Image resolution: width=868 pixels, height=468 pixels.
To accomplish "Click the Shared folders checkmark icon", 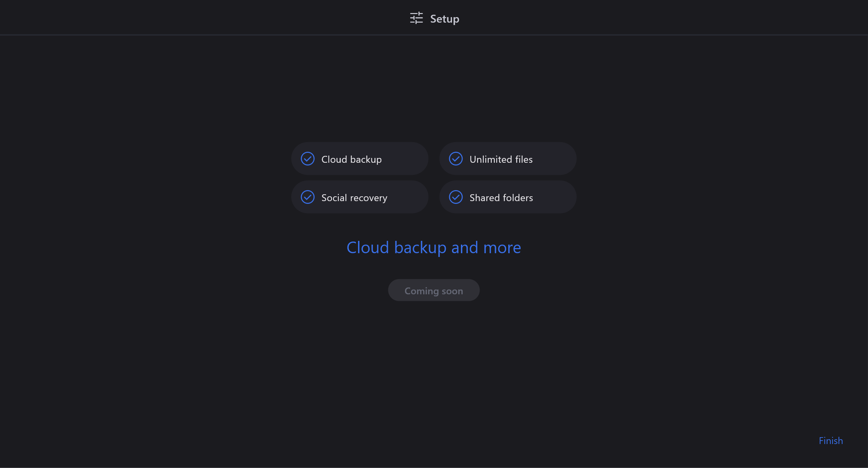I will pyautogui.click(x=456, y=197).
